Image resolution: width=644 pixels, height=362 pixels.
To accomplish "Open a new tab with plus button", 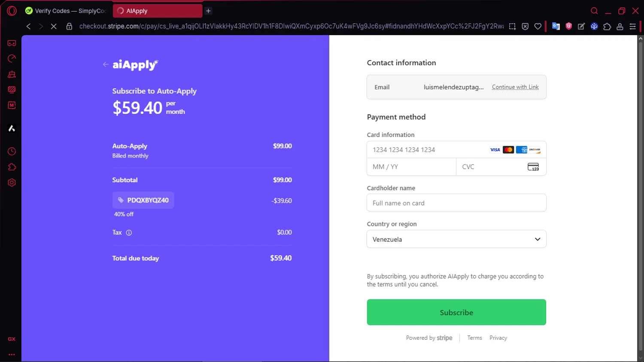I will 208,11.
